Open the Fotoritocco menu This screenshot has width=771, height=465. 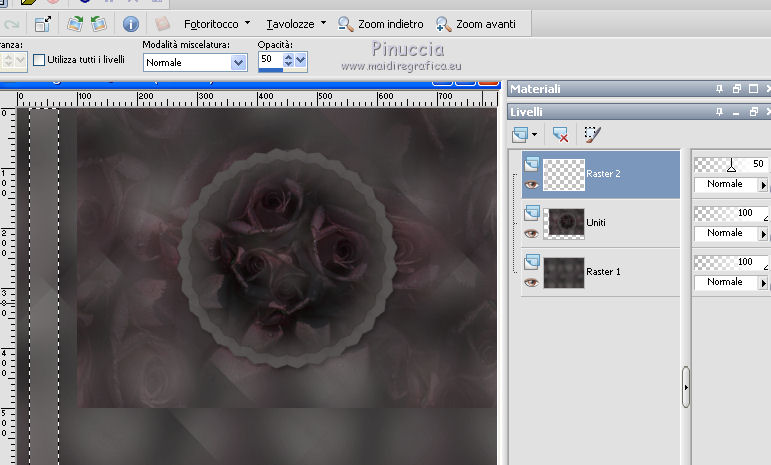click(209, 23)
